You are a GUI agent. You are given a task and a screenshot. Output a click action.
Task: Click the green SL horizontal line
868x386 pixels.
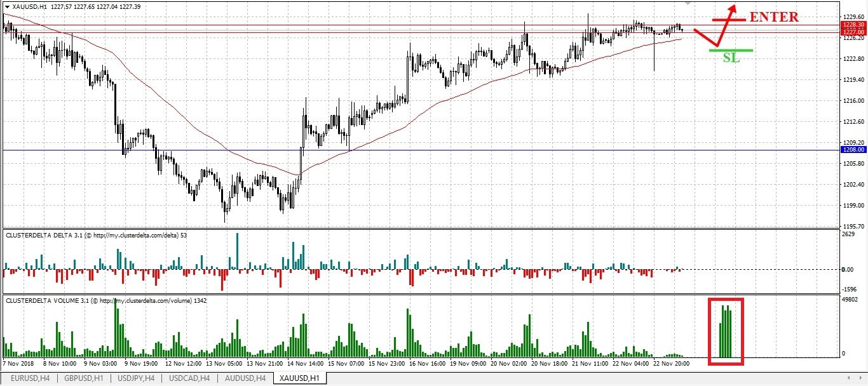coord(731,50)
